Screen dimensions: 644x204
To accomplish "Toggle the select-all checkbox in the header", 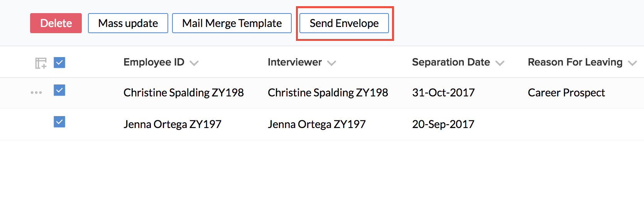I will pos(59,62).
